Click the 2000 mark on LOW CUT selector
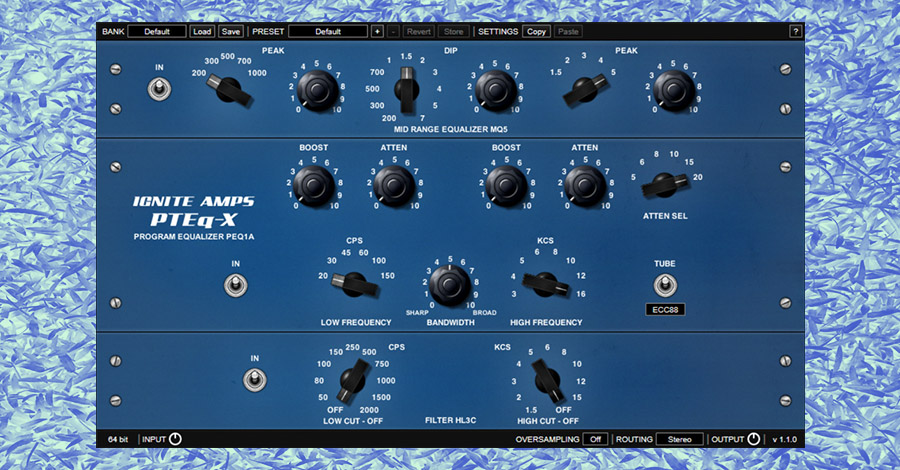Viewport: 900px width, 470px height. point(369,410)
